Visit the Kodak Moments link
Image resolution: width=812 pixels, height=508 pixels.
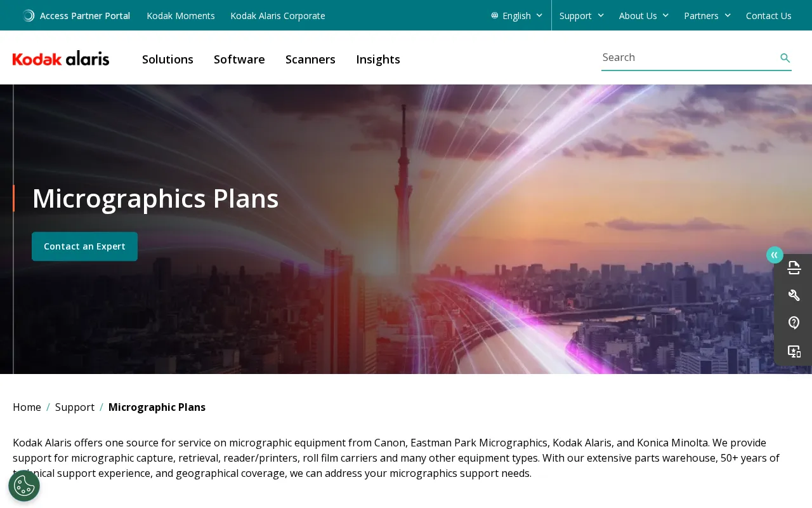click(x=181, y=16)
